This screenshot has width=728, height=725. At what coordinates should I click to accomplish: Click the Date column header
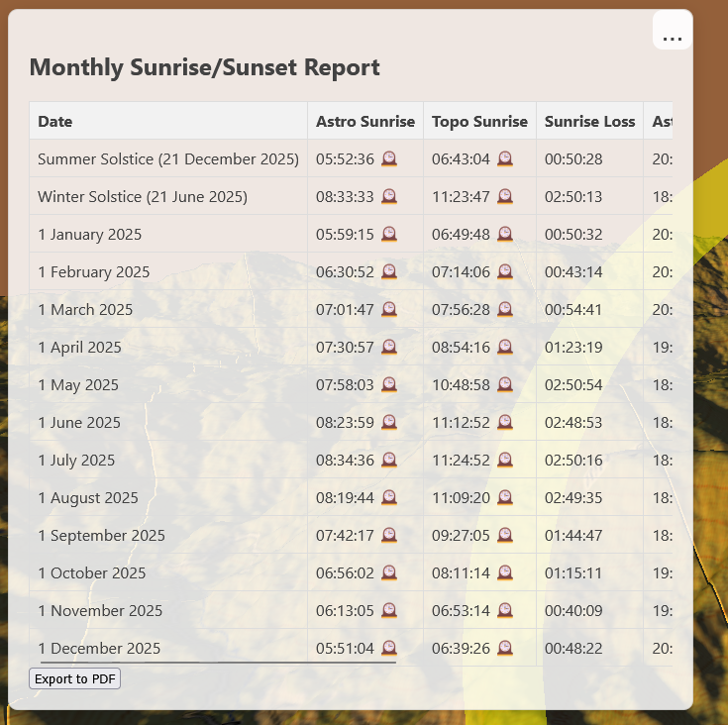pos(168,121)
